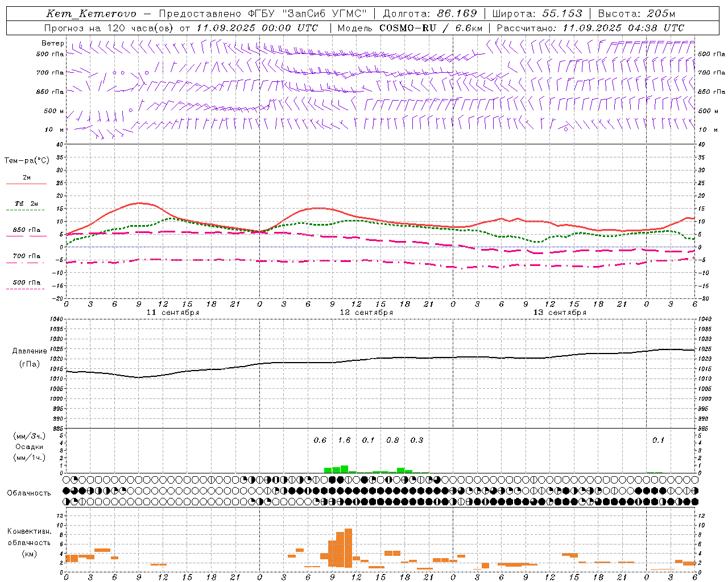Click the (мм/3ч.) precipitation unit label
728x582 pixels.
(x=30, y=436)
